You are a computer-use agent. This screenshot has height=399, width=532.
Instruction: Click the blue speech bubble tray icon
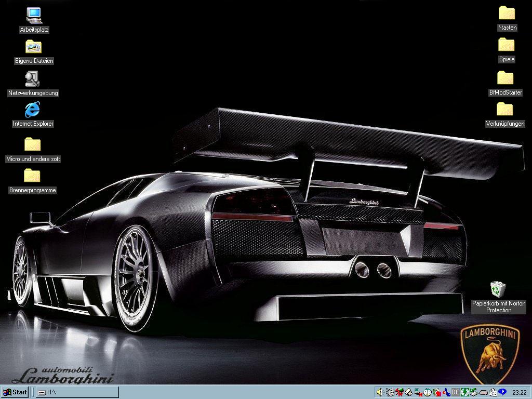[x=502, y=392]
